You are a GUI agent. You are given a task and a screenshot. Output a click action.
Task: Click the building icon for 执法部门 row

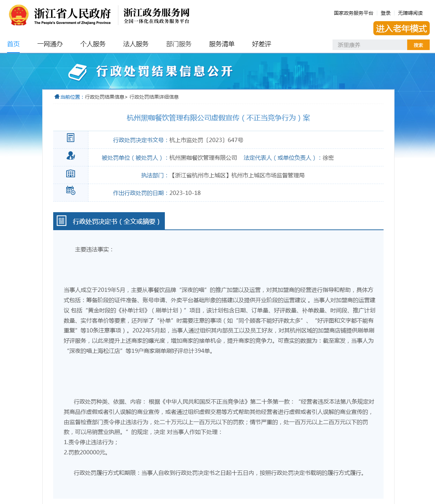(70, 173)
